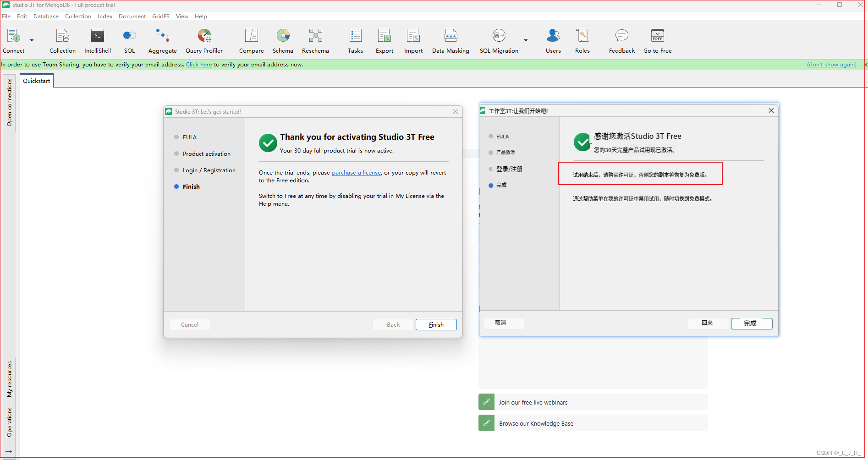Follow the purchase a license link
868x460 pixels.
pyautogui.click(x=356, y=173)
